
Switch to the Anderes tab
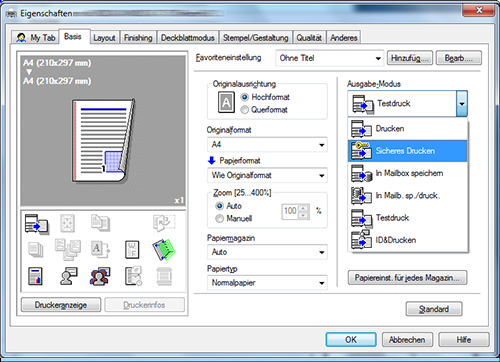click(344, 38)
